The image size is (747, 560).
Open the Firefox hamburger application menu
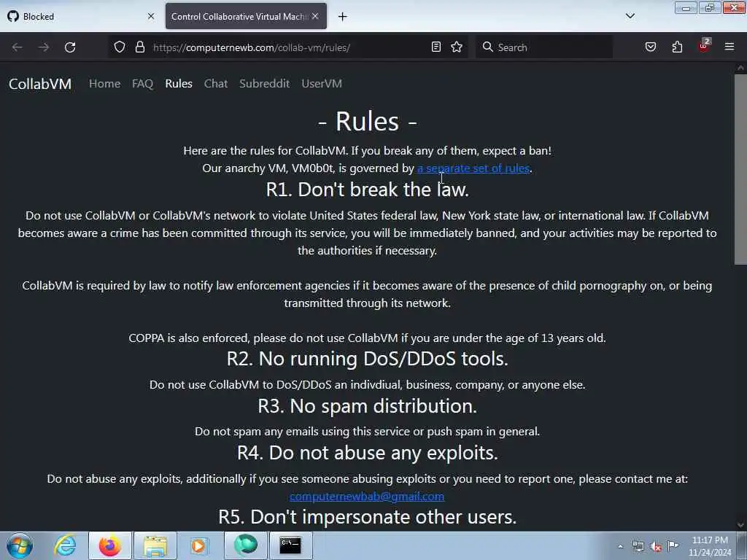click(729, 47)
